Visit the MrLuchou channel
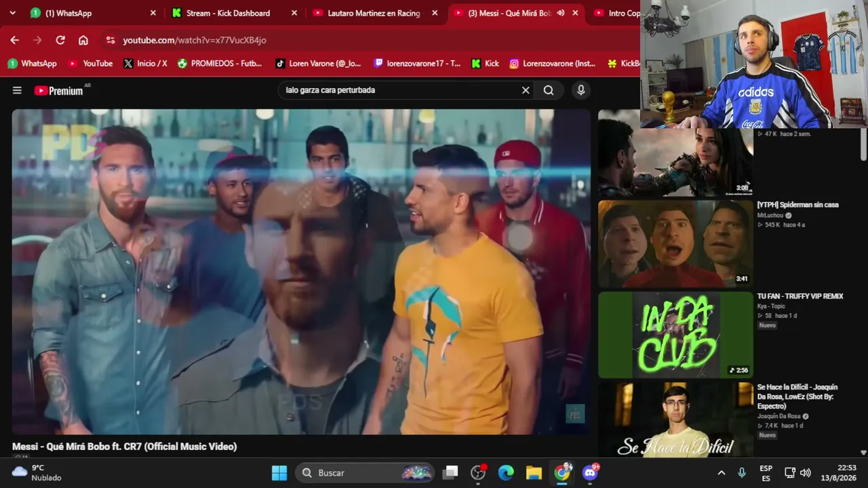The height and width of the screenshot is (488, 868). point(770,216)
